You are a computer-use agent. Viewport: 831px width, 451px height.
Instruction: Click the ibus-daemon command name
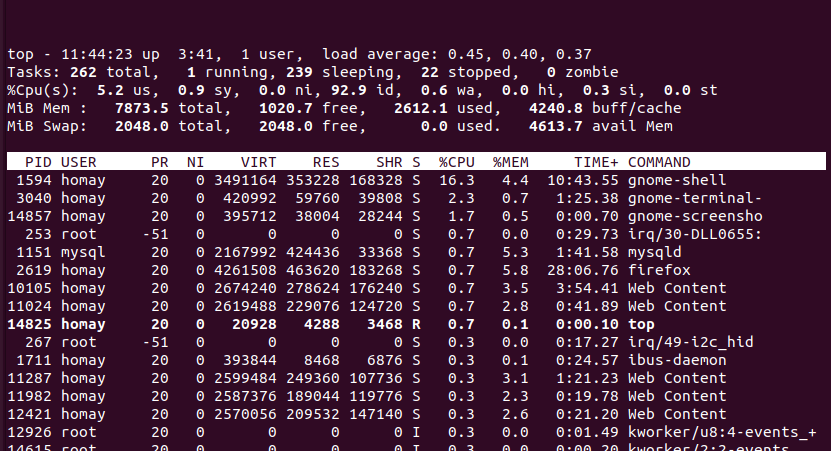(677, 360)
